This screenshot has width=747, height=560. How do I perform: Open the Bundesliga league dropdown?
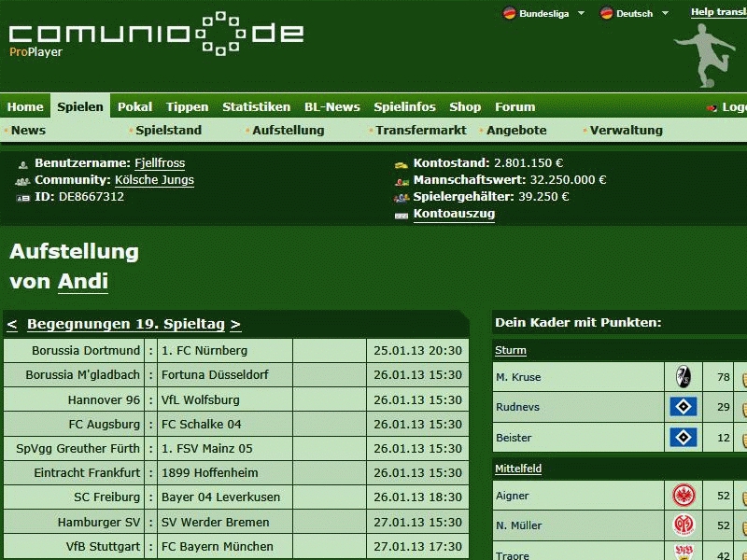coord(581,13)
